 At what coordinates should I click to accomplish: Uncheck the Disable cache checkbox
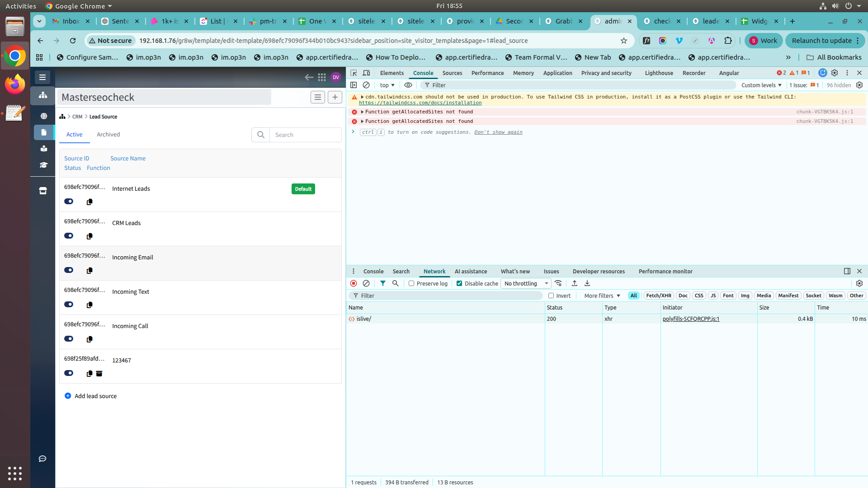click(x=459, y=283)
